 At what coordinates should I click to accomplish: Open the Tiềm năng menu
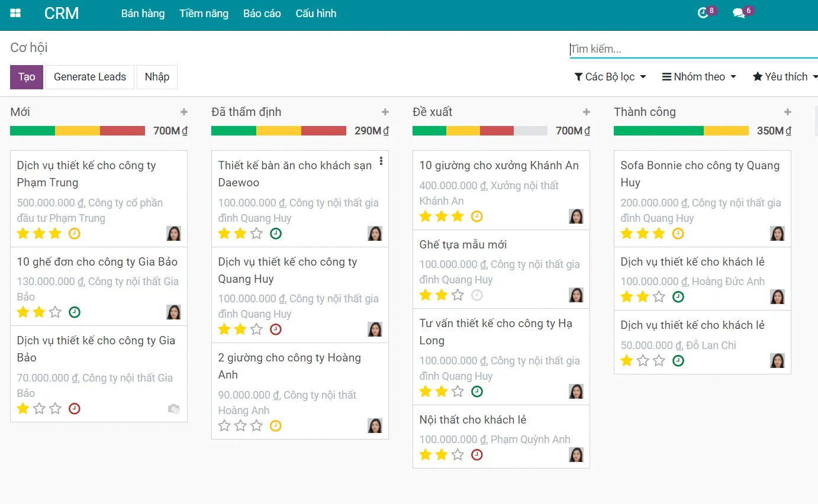[204, 14]
